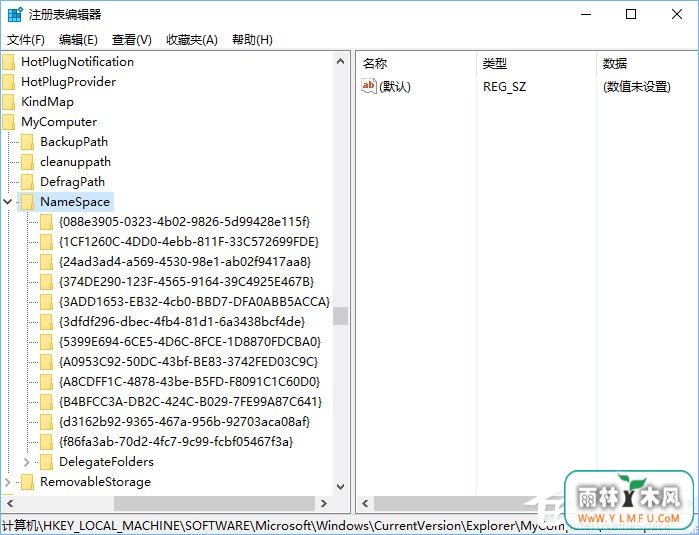699x535 pixels.
Task: Click tree pane vertical scrollbar up arrow
Action: click(x=341, y=62)
